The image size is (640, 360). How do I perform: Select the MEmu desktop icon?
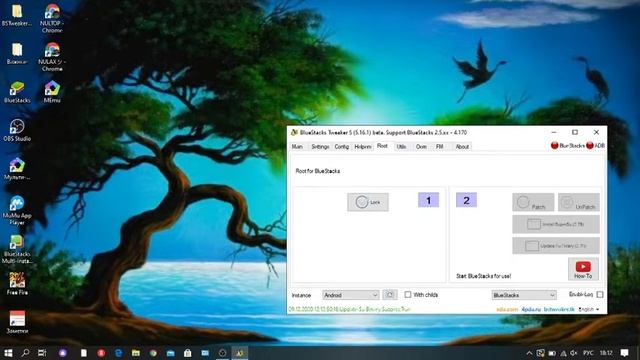click(52, 92)
